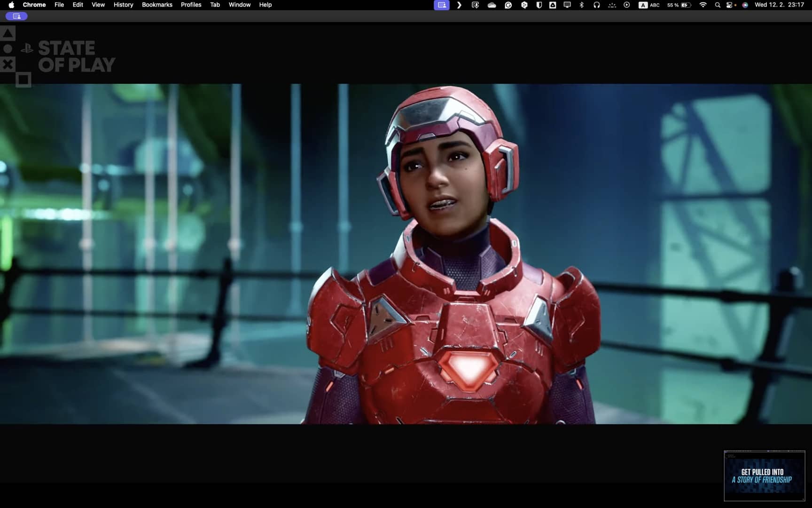Open the display mirroring menu bar icon
Screen dimensions: 812x508
(567, 5)
